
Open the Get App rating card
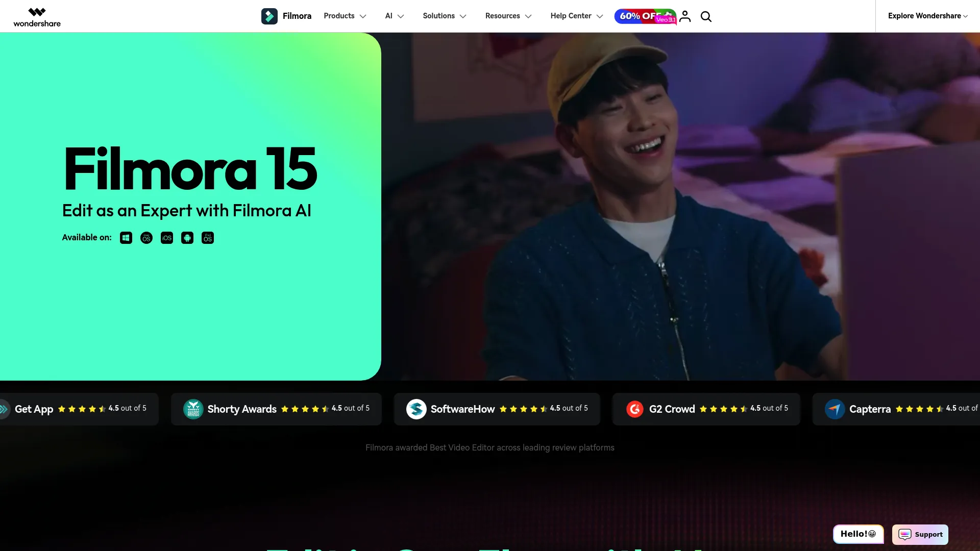(79, 409)
